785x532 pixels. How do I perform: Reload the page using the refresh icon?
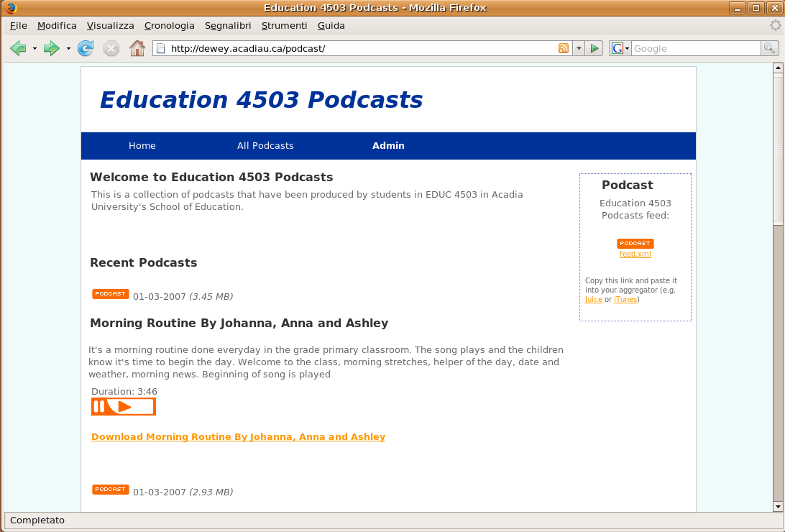pyautogui.click(x=85, y=48)
